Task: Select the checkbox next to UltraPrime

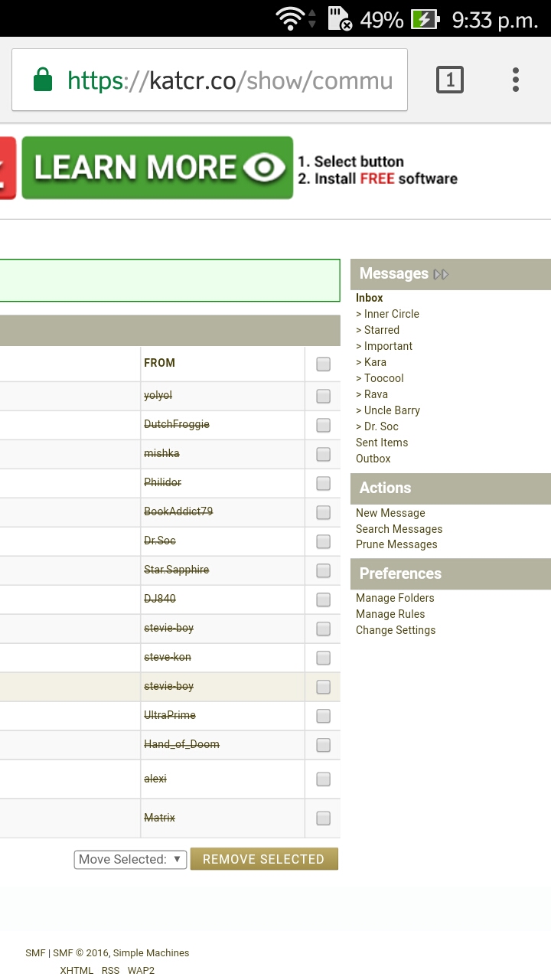Action: pyautogui.click(x=324, y=716)
